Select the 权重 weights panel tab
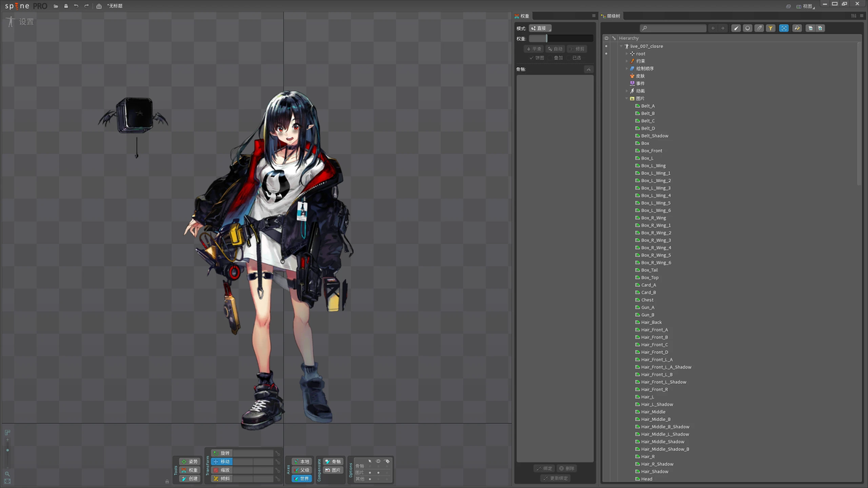Image resolution: width=868 pixels, height=488 pixels. pyautogui.click(x=522, y=16)
